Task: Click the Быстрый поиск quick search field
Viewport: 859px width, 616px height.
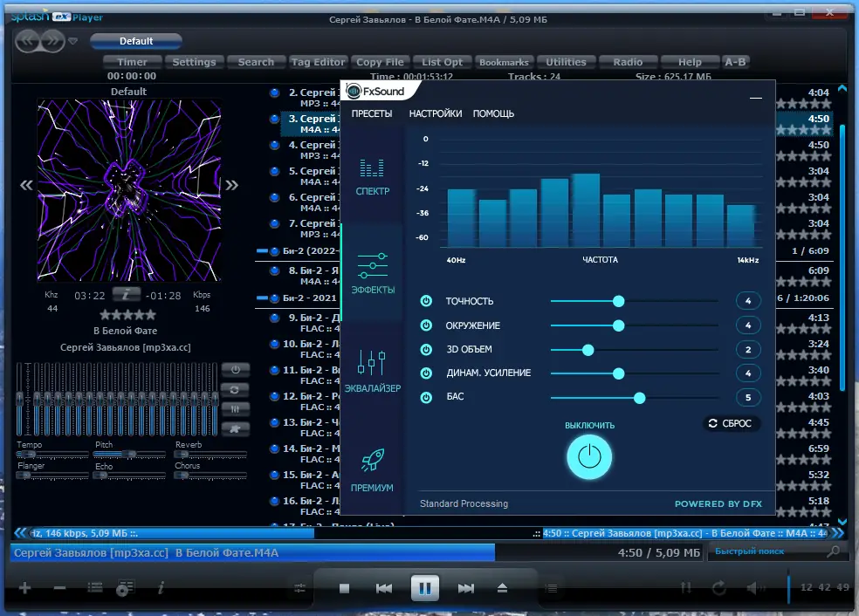Action: click(767, 551)
